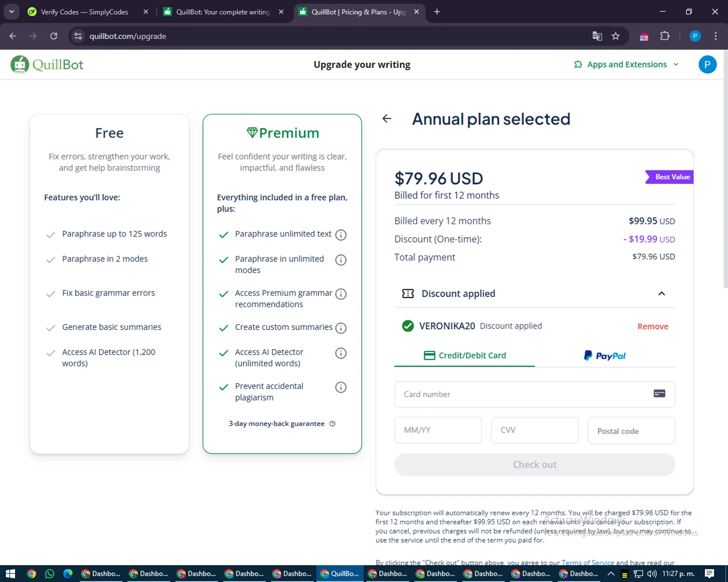Go back using the arrow beside Annual plan selected

387,119
